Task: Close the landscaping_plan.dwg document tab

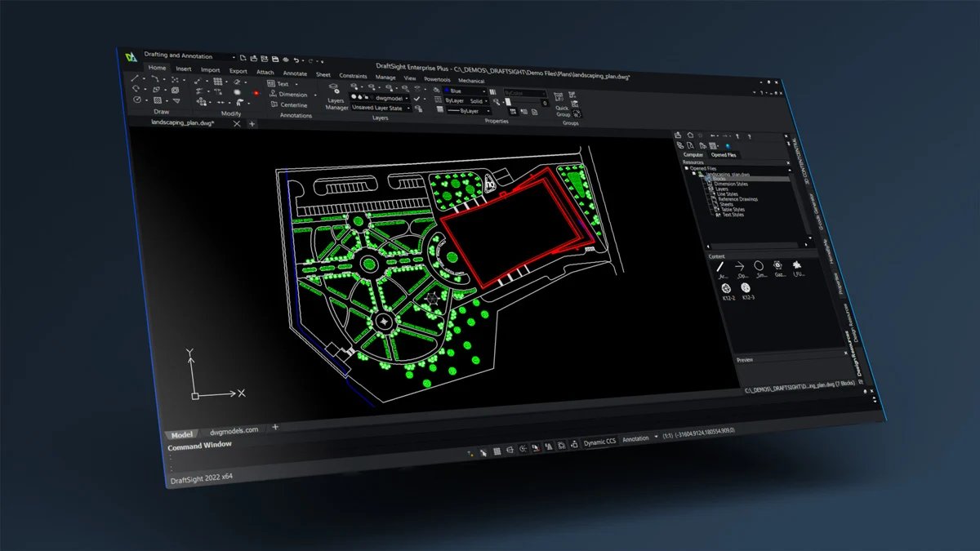Action: tap(237, 123)
